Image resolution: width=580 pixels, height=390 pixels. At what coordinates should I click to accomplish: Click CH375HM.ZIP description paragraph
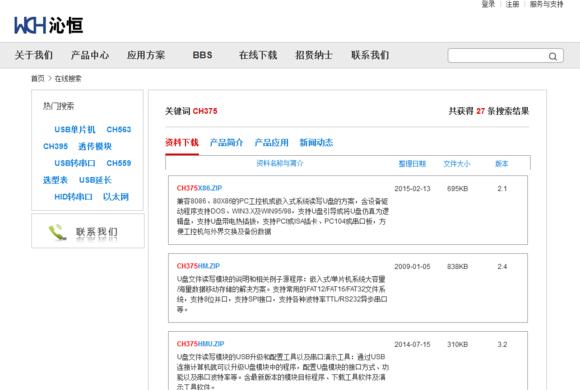(282, 294)
